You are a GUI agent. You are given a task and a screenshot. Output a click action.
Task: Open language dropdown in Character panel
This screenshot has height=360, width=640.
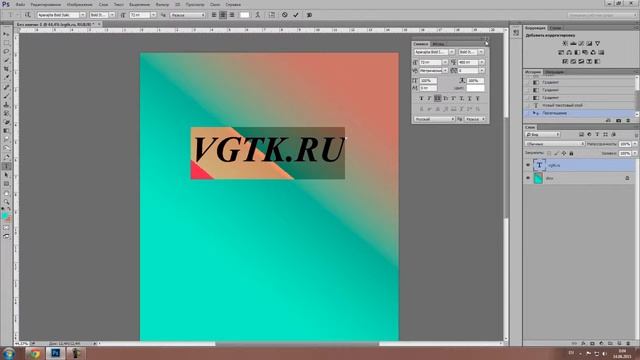coord(434,119)
